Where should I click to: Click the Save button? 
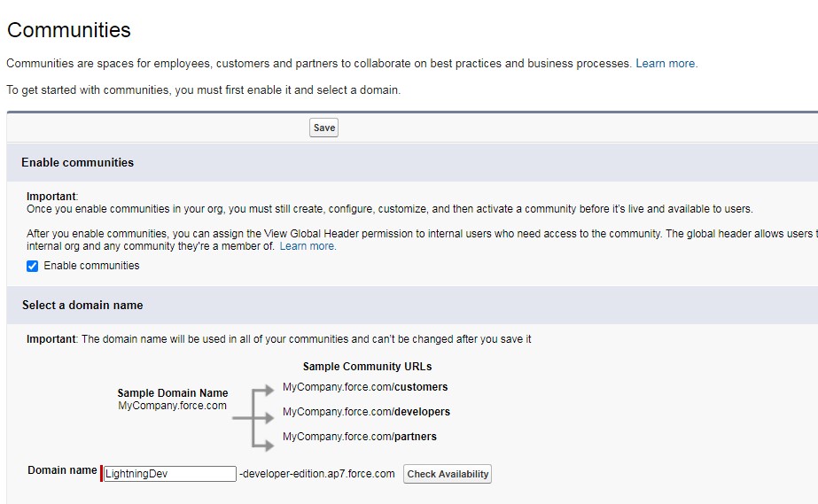coord(324,128)
